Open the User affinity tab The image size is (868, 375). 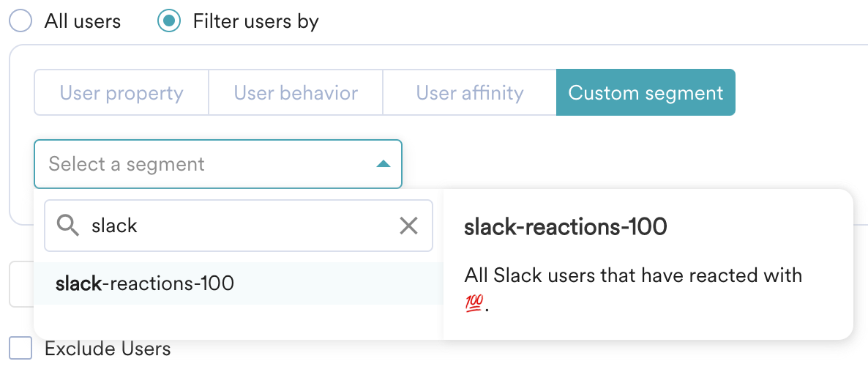[x=469, y=92]
